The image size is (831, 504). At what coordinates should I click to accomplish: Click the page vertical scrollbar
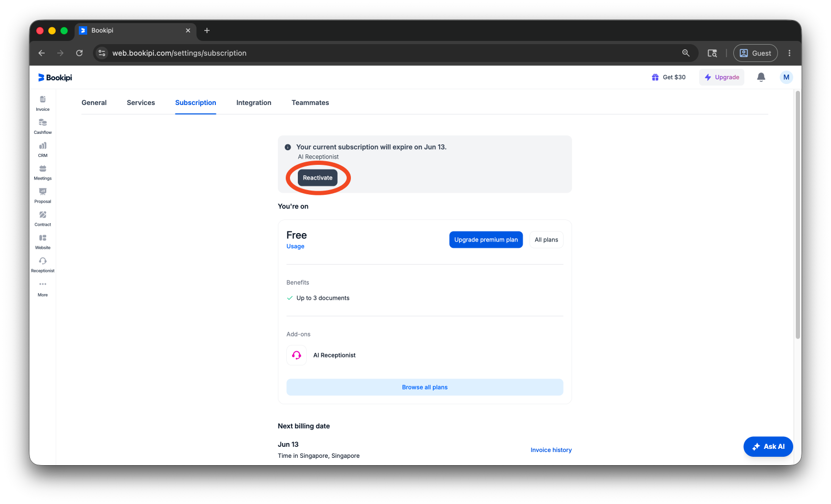797,215
